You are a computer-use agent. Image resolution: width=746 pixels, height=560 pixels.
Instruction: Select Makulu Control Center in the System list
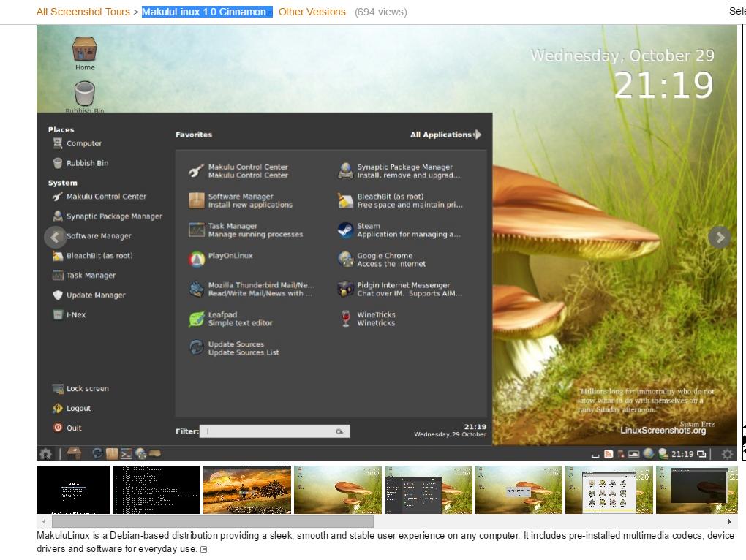point(99,197)
